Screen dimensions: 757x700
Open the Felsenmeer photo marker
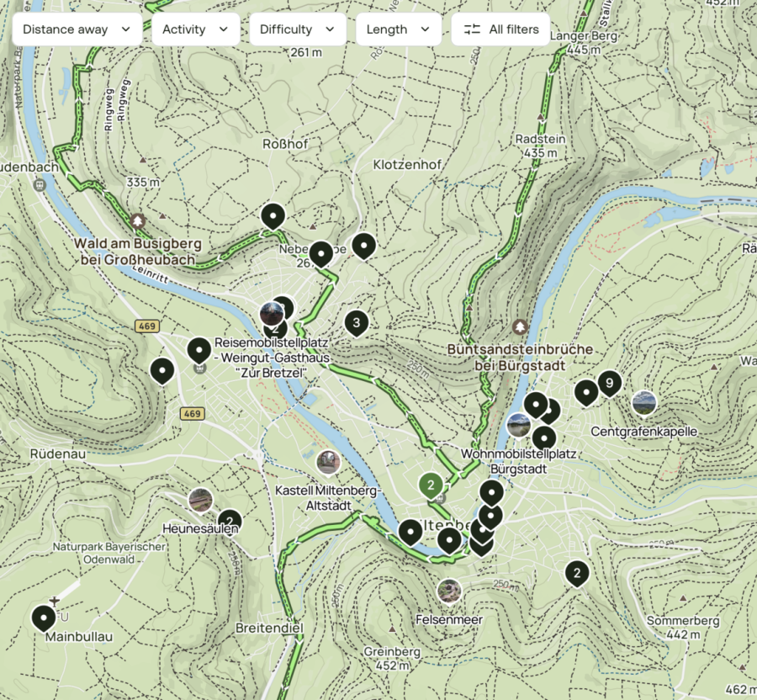[450, 591]
